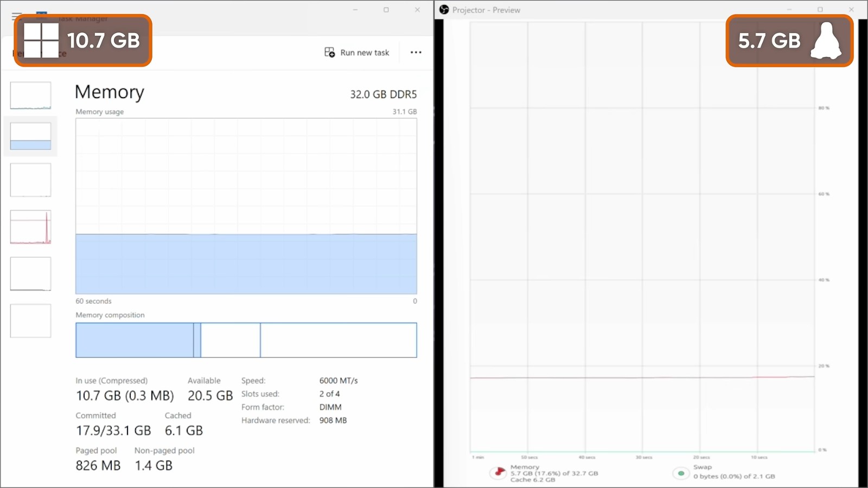Screen dimensions: 868x488
Task: Click the 32.0 GB DDR5 label
Action: pos(384,94)
